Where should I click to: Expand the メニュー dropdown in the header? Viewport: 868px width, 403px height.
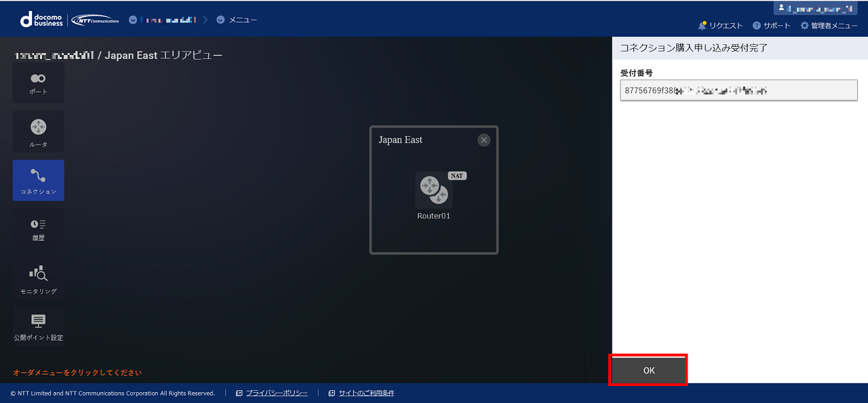[x=237, y=20]
